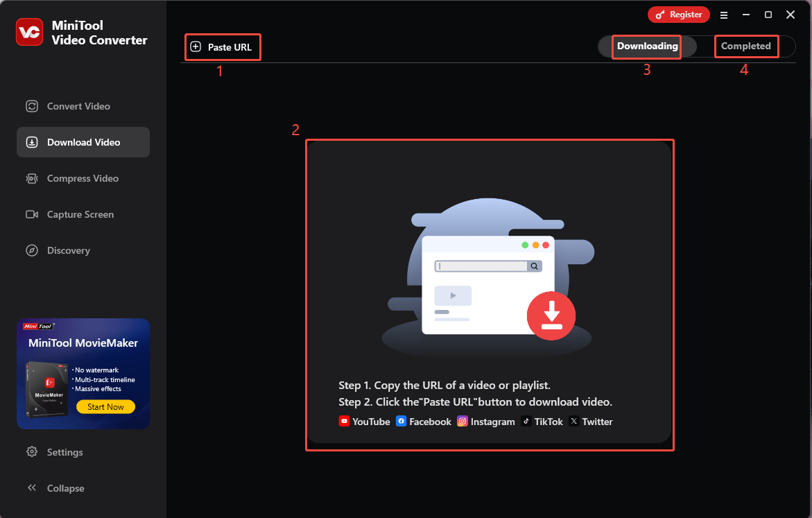Click the Register button
This screenshot has width=812, height=518.
coord(678,14)
